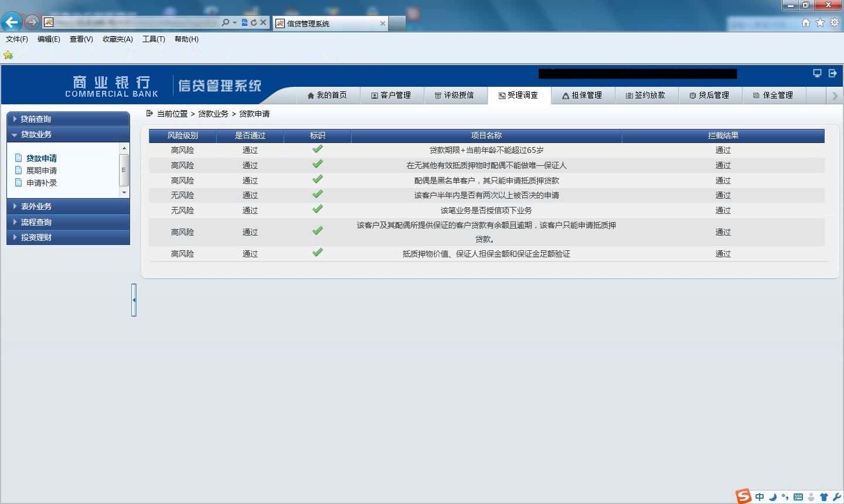Click the IME skin shirt icon

point(824,497)
